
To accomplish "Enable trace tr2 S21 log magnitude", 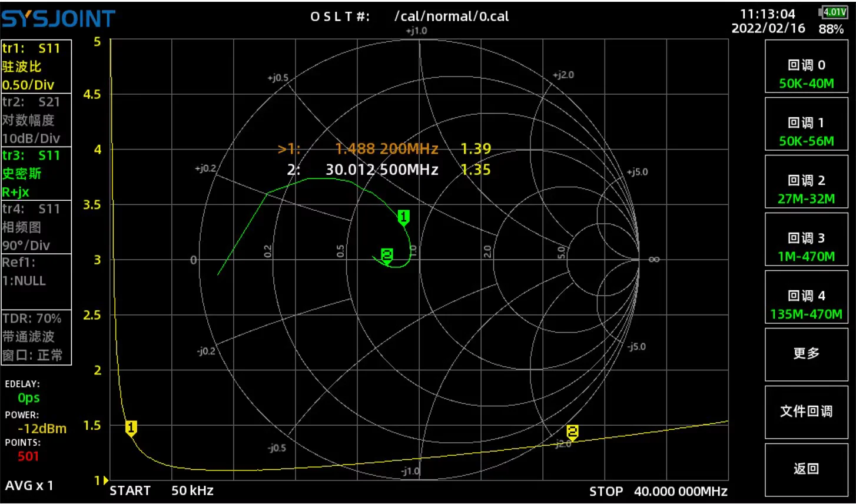I will coord(36,120).
